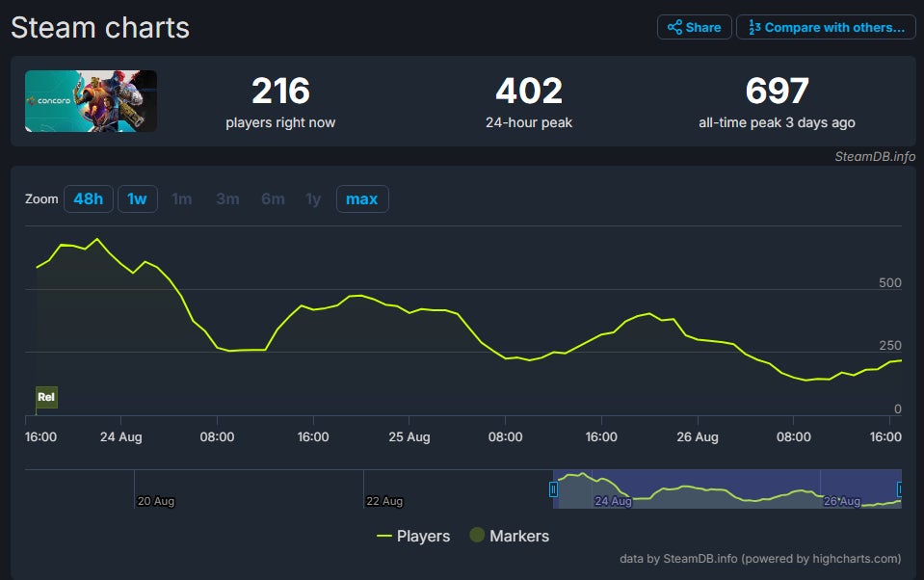
Task: Click the Rel release marker on the chart
Action: coord(45,397)
